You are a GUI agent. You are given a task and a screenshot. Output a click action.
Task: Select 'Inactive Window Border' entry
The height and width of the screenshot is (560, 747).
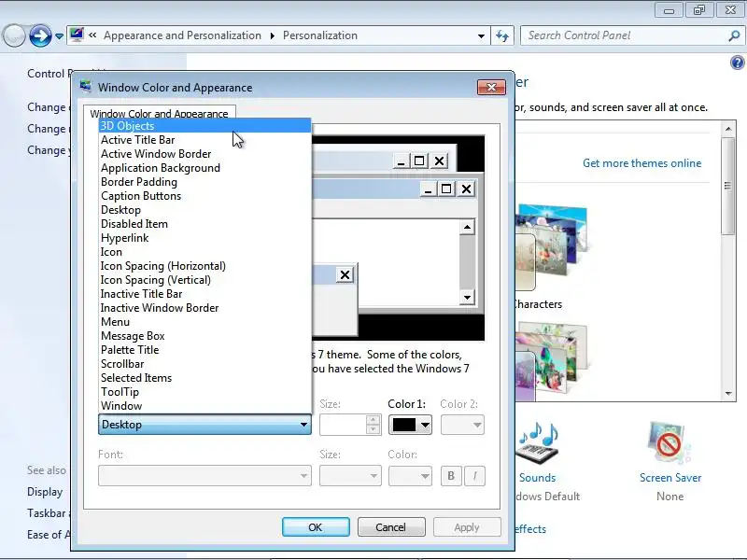[x=204, y=308]
